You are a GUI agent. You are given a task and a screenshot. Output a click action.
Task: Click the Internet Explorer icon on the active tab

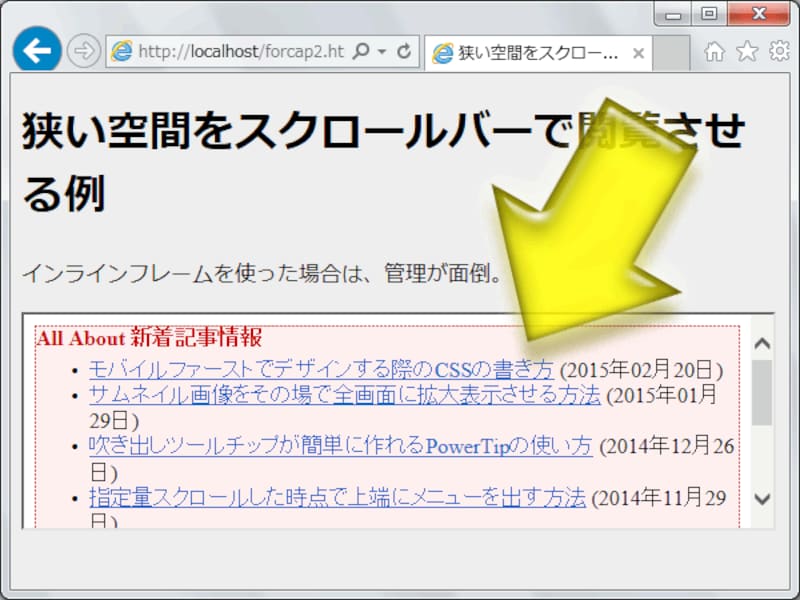pyautogui.click(x=441, y=51)
